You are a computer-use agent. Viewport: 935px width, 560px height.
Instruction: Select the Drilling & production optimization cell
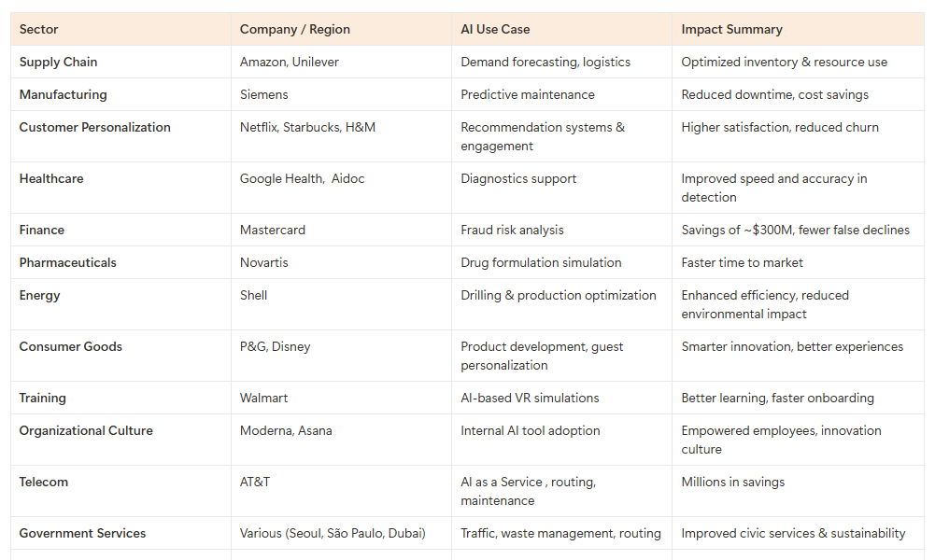[x=559, y=296]
